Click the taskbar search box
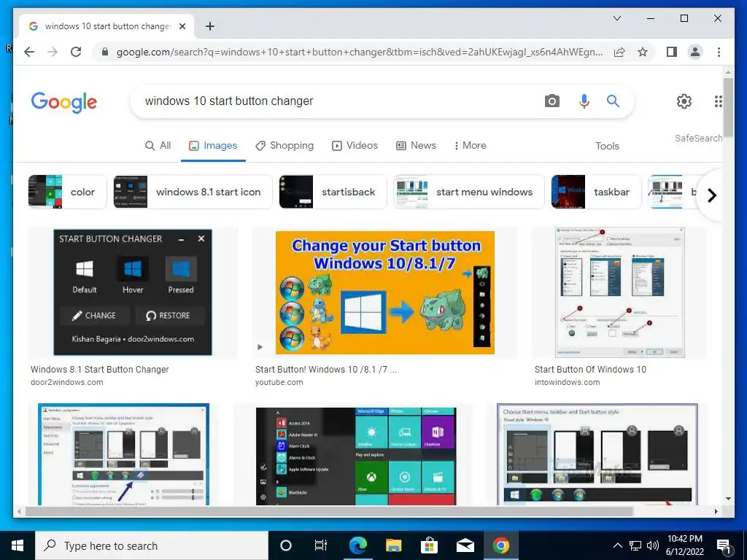The image size is (747, 560). [x=152, y=545]
